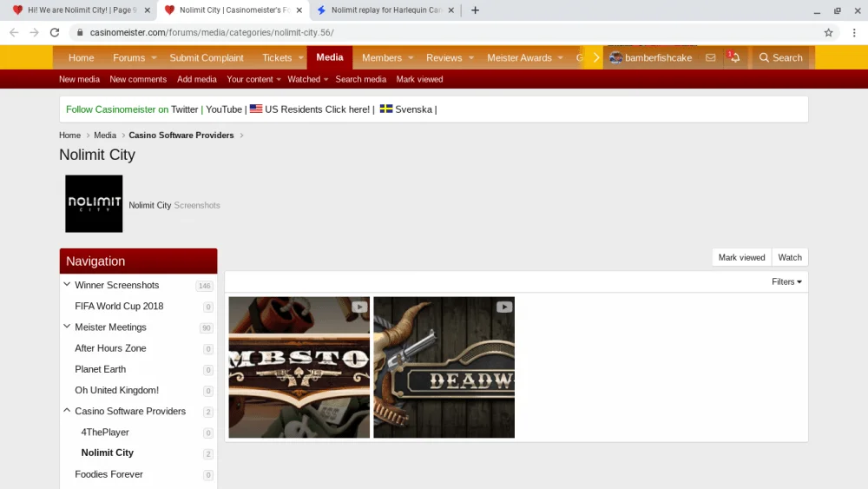This screenshot has height=489, width=868.
Task: Collapse Winner Screenshots tree chevron
Action: 67,285
